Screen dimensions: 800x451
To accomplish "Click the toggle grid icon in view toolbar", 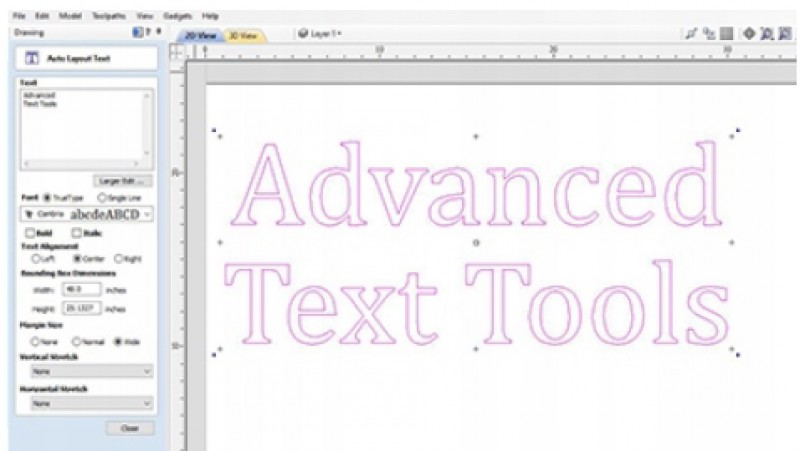I will pos(727,33).
